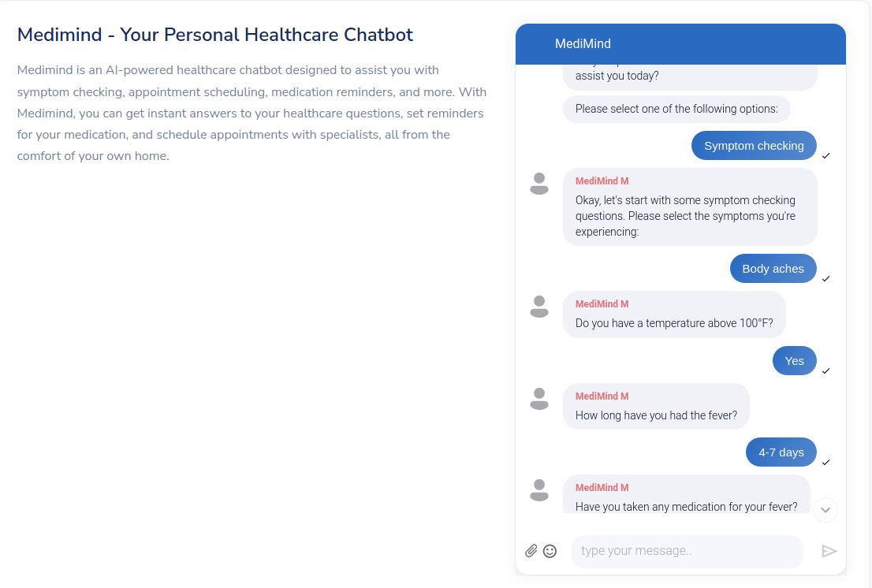Select the Yes reply bubble

[x=794, y=360]
